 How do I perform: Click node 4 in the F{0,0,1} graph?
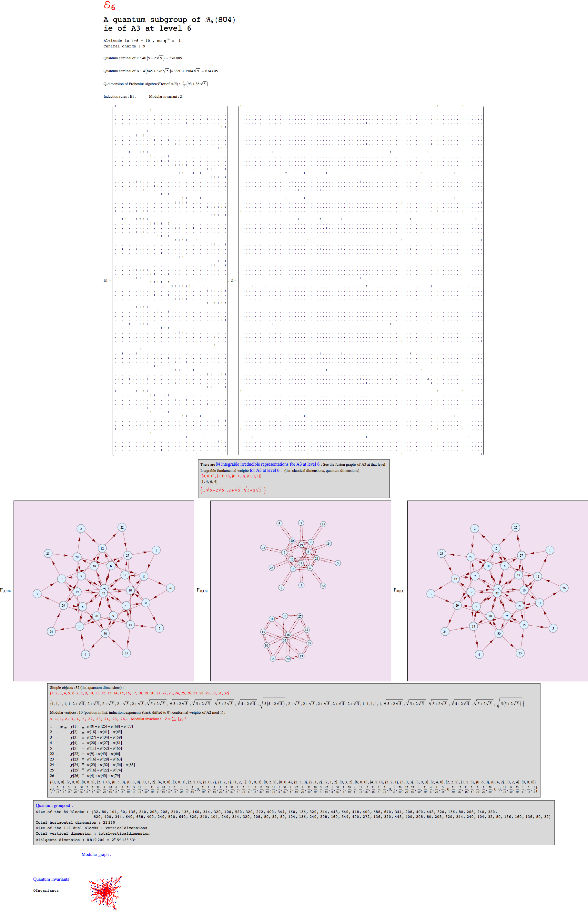[x=479, y=655]
